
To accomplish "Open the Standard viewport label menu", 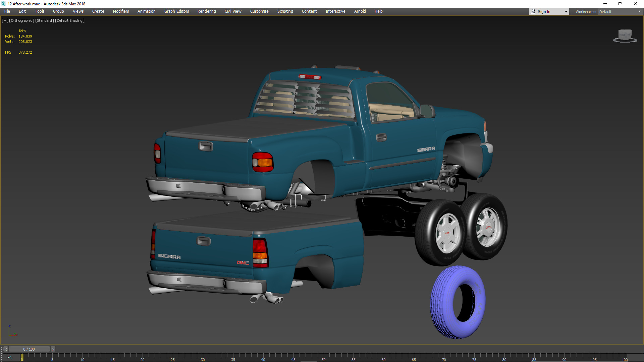I will 44,20.
